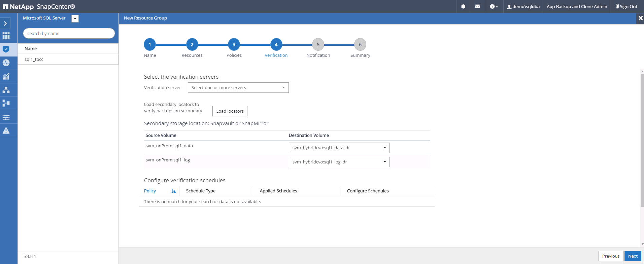Open destination dropdown for sql1_log volume
This screenshot has height=264, width=644.
339,162
